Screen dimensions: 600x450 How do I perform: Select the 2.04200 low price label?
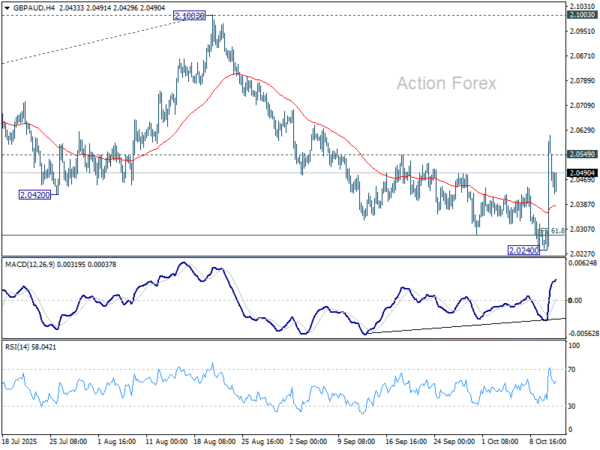click(x=35, y=195)
